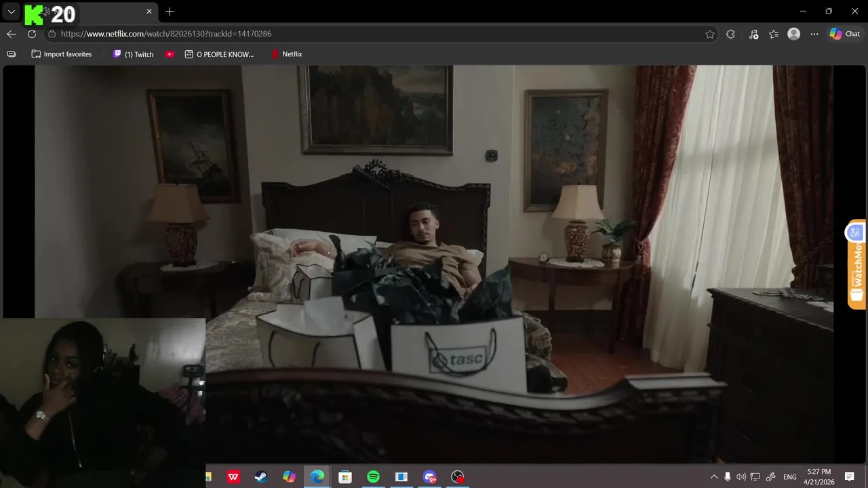The height and width of the screenshot is (488, 868).
Task: Add this page to favorites star
Action: [710, 34]
